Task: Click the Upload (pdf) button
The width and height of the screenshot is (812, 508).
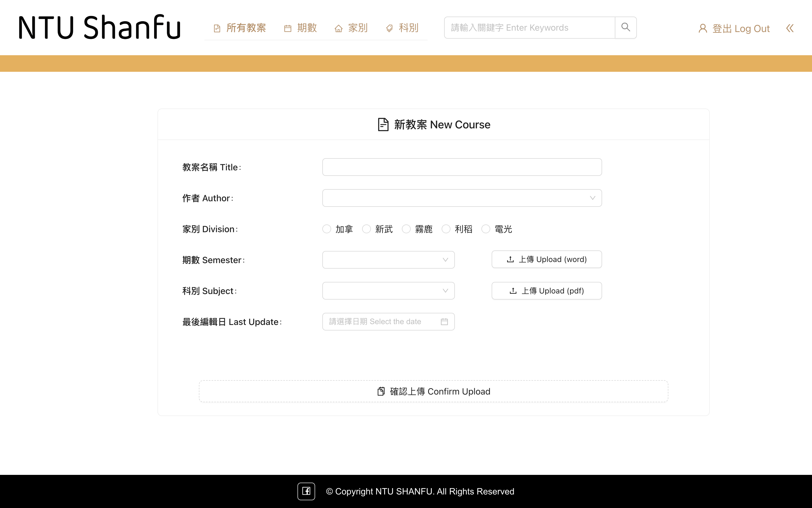Action: click(547, 291)
